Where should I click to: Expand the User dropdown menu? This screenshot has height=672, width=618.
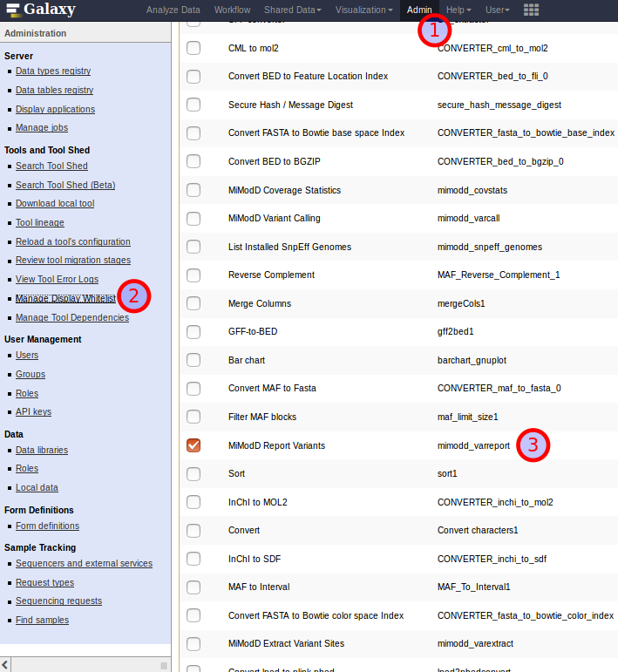(498, 10)
